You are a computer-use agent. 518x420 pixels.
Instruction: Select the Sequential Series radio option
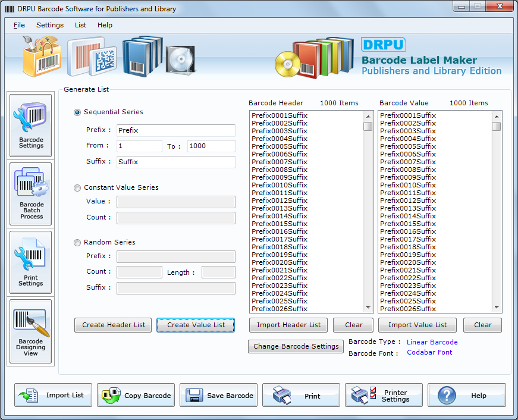pos(77,112)
